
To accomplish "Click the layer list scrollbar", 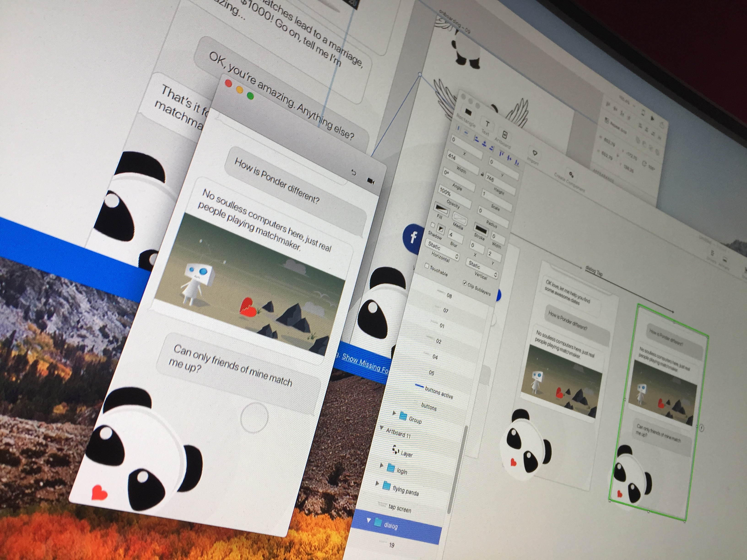I will click(x=457, y=469).
